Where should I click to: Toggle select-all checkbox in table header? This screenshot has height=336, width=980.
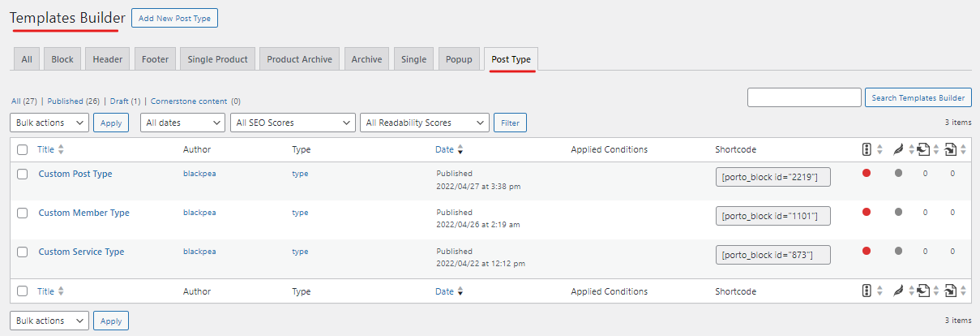(x=22, y=149)
